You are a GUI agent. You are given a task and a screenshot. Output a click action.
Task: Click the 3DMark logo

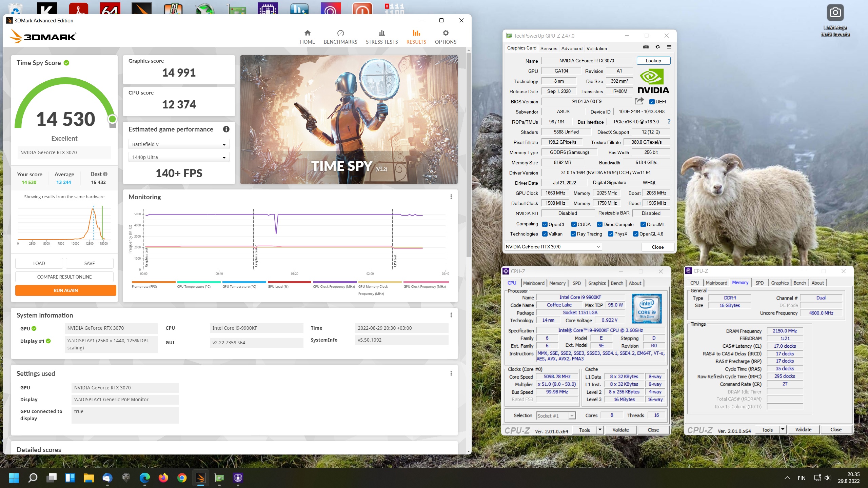[x=43, y=36]
